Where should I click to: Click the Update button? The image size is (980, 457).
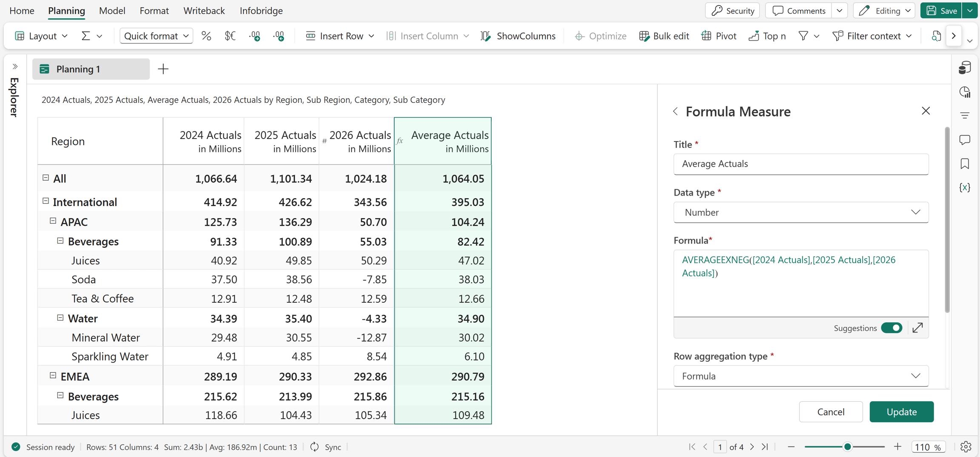[902, 412]
